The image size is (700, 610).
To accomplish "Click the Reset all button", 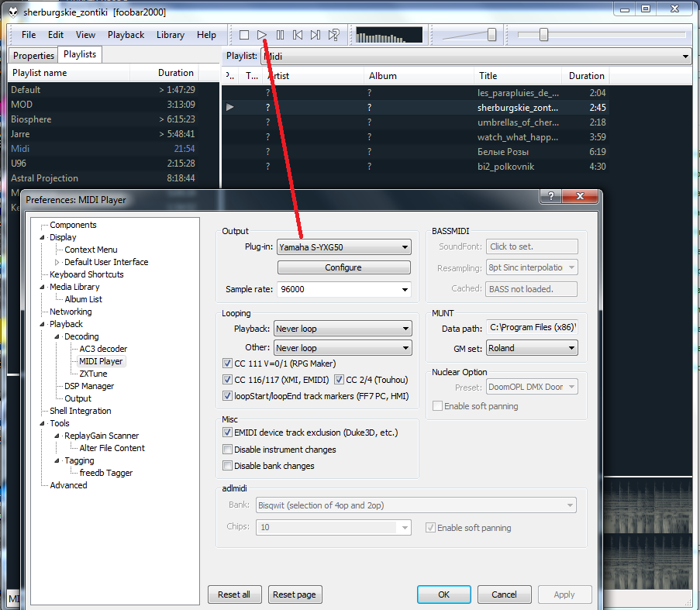I will pyautogui.click(x=234, y=594).
